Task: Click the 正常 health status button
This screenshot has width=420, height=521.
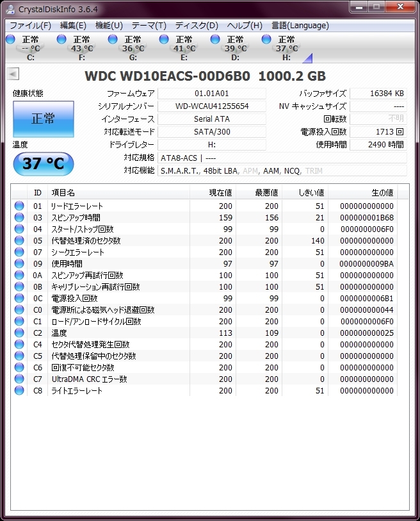Action: [x=44, y=119]
